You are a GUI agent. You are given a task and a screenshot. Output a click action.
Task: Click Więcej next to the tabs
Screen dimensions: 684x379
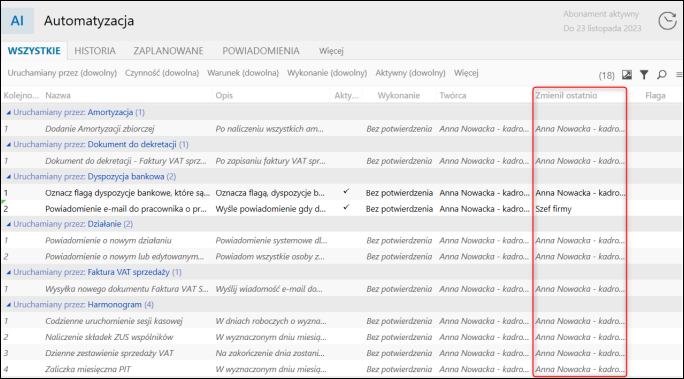click(331, 51)
